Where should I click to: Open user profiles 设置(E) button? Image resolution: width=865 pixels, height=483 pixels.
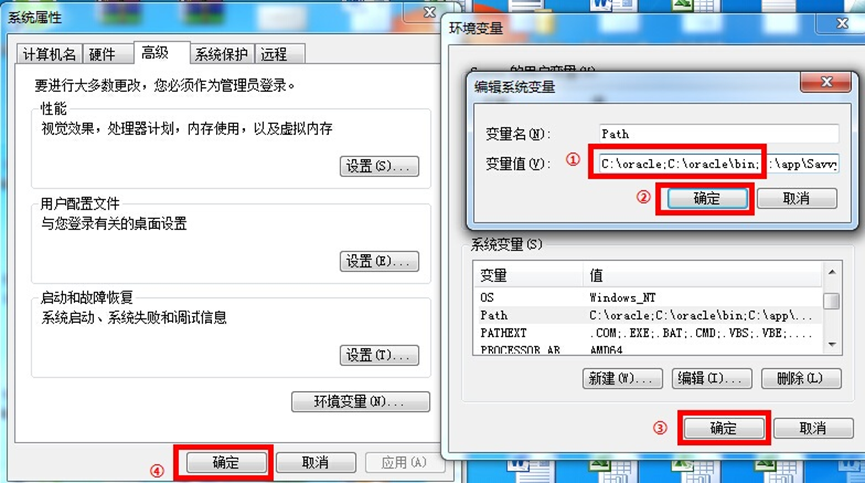tap(379, 261)
